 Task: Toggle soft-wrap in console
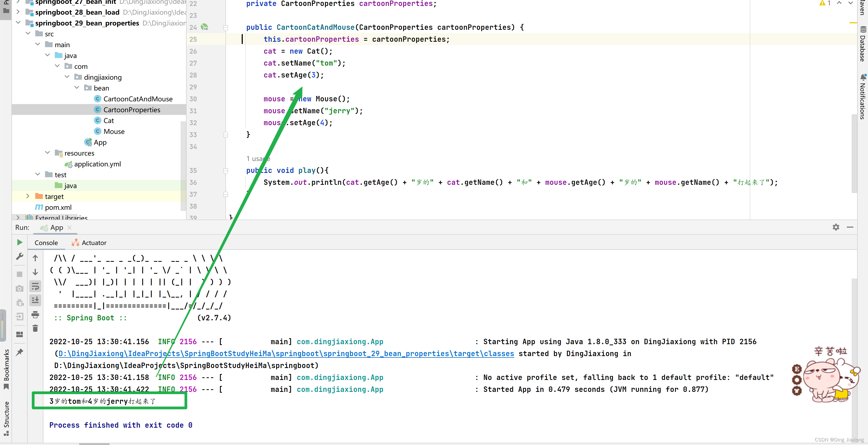pos(35,286)
